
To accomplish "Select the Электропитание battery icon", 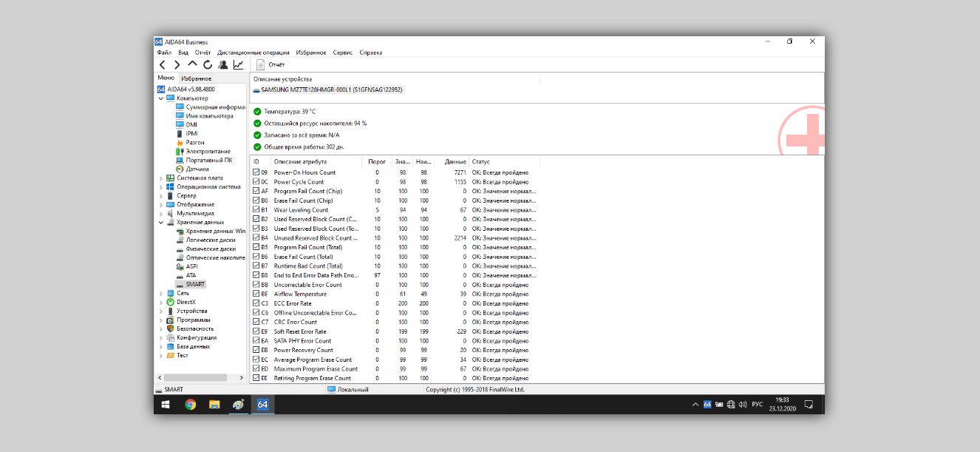I will [x=180, y=151].
